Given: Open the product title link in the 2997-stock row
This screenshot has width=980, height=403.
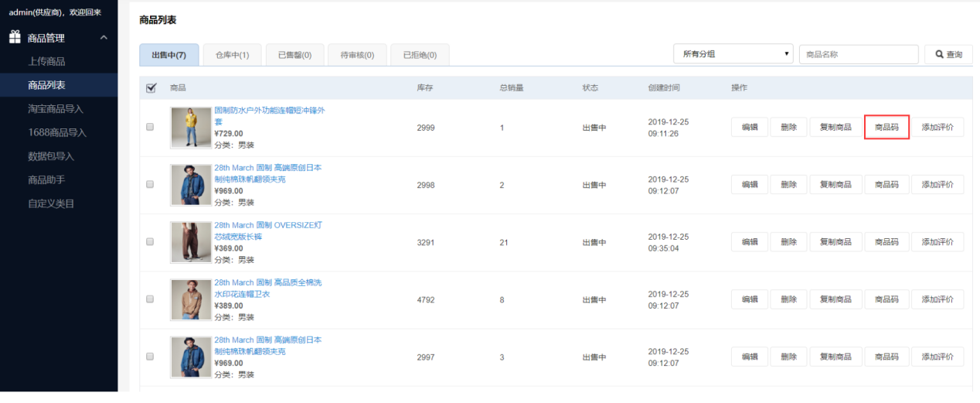Looking at the screenshot, I should tap(267, 345).
